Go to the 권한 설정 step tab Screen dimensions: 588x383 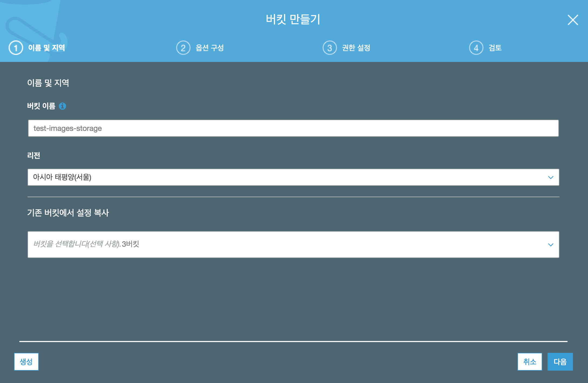coord(356,48)
